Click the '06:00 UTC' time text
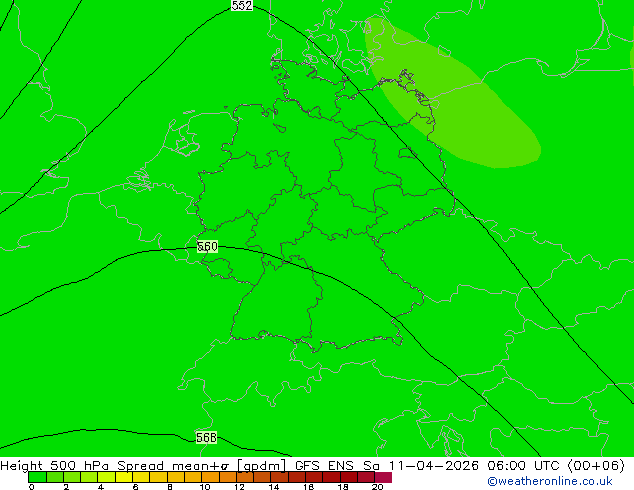 (x=524, y=465)
